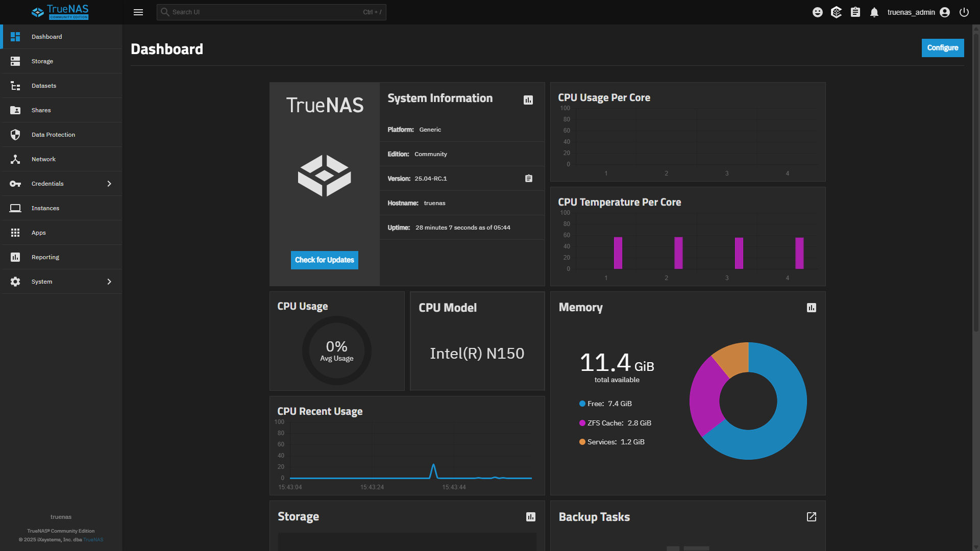Open the Jobs clipboard icon
Viewport: 980px width, 551px height.
click(855, 12)
